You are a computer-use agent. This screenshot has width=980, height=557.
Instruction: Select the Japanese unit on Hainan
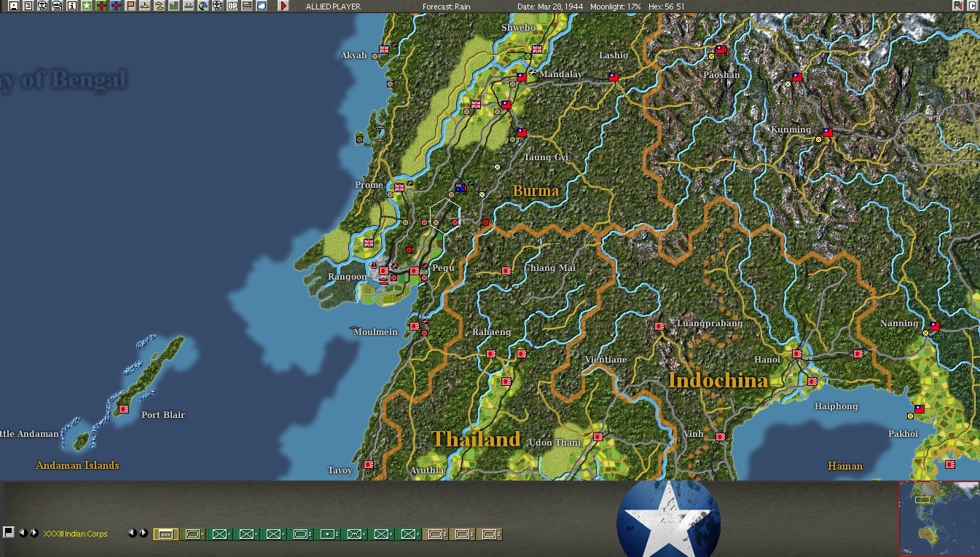(x=950, y=465)
